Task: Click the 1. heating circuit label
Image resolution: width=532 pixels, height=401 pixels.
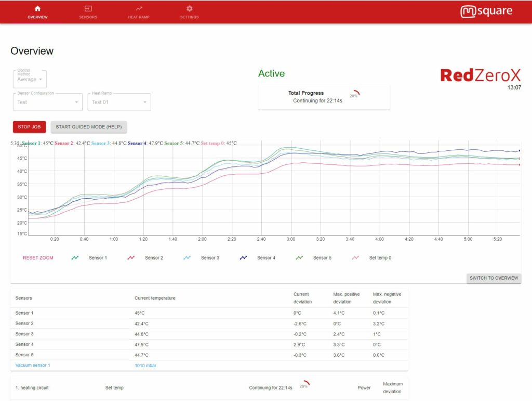Action: point(32,388)
